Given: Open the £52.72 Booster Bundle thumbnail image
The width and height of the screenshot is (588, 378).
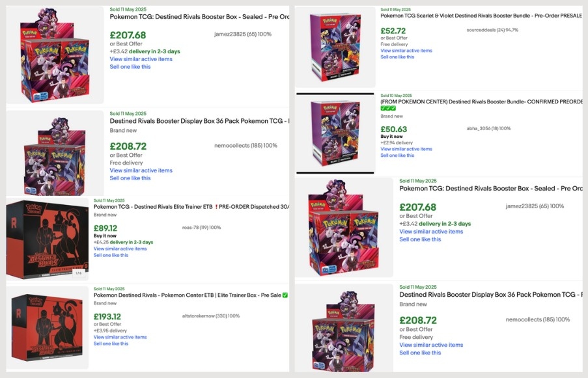Looking at the screenshot, I should 335,49.
